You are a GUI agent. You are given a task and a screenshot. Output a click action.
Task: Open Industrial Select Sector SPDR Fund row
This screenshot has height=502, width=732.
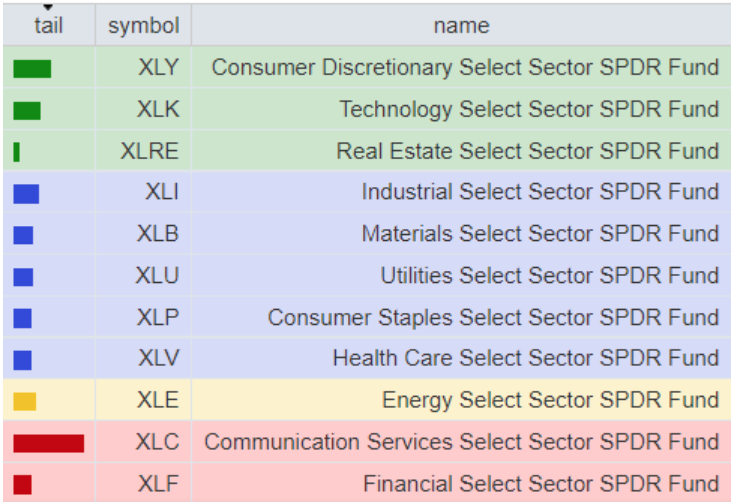click(540, 193)
